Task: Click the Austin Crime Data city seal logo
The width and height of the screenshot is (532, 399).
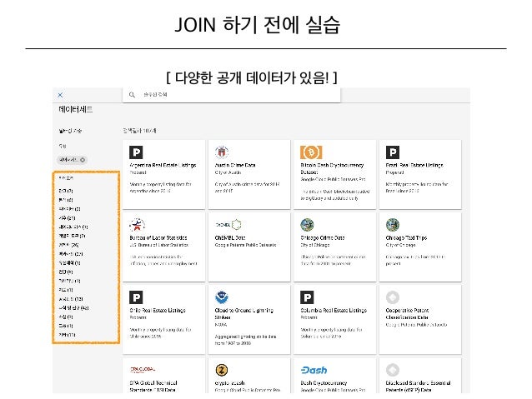Action: coord(222,152)
